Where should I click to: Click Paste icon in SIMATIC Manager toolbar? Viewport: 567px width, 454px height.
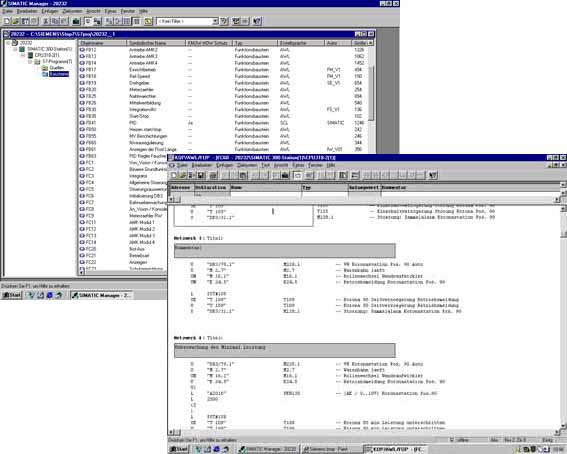(x=64, y=21)
